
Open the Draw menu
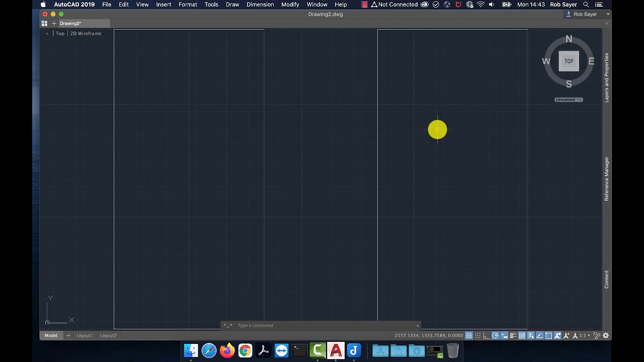tap(232, 5)
